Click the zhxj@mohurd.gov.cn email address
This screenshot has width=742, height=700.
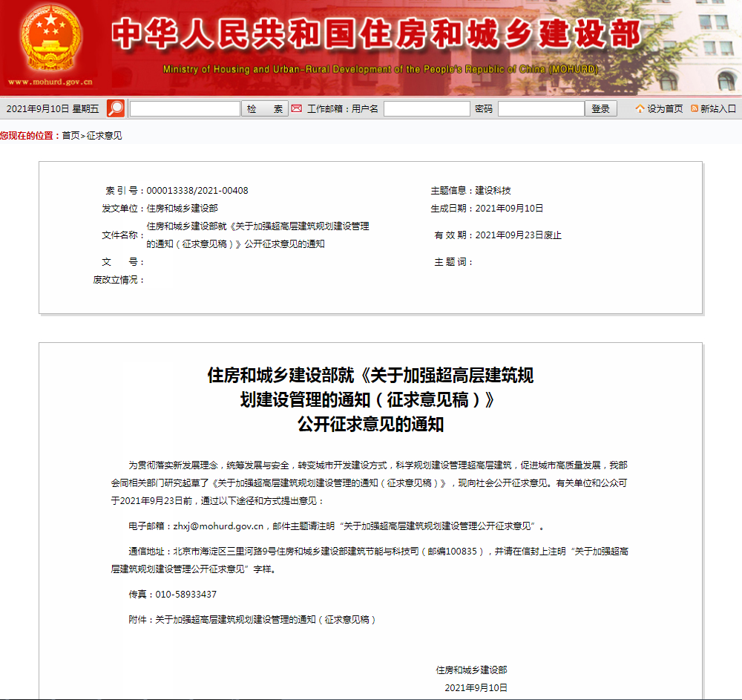[x=219, y=526]
